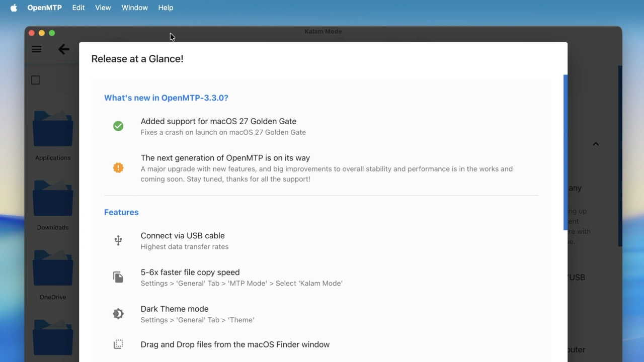The height and width of the screenshot is (362, 644).
Task: Tick the select-all checkbox in file pane
Action: 36,80
